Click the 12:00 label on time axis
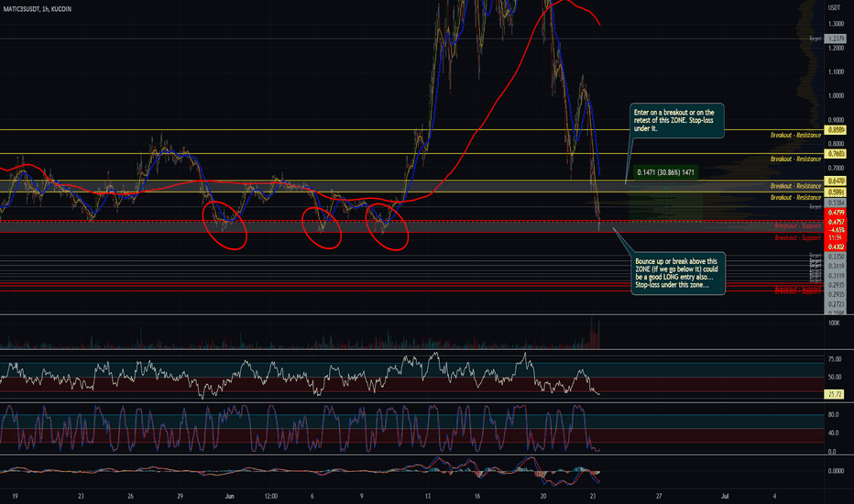This screenshot has height=504, width=854. 270,497
